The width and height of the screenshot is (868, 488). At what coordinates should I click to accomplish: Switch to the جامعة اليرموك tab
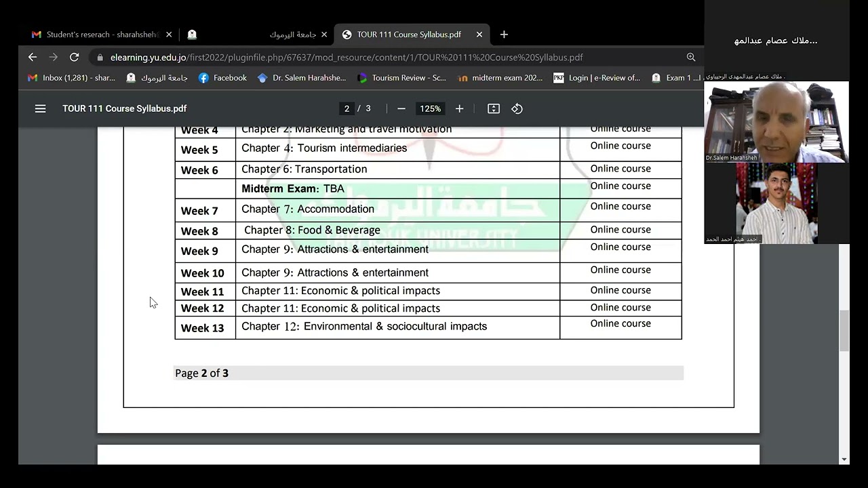[256, 35]
